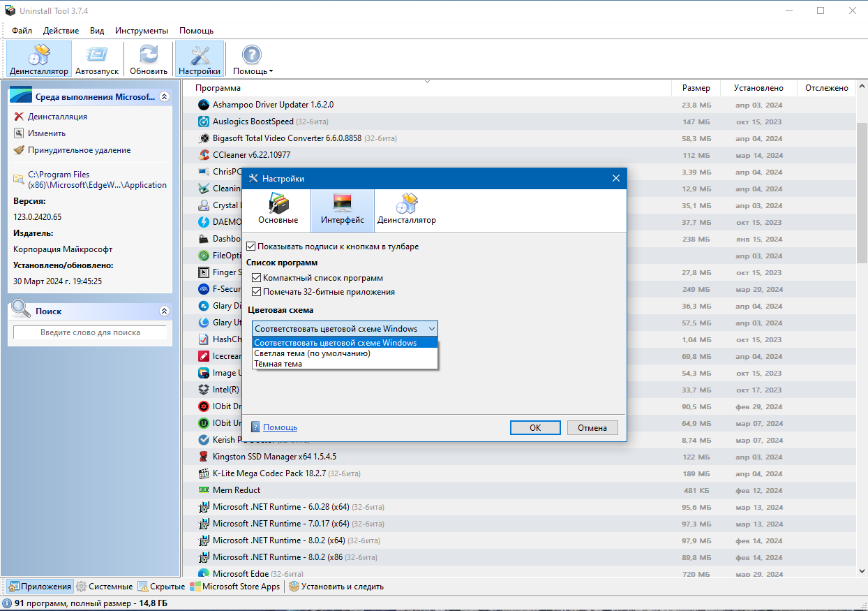Open the Помощь link in dialog
The height and width of the screenshot is (611, 868).
click(x=280, y=427)
